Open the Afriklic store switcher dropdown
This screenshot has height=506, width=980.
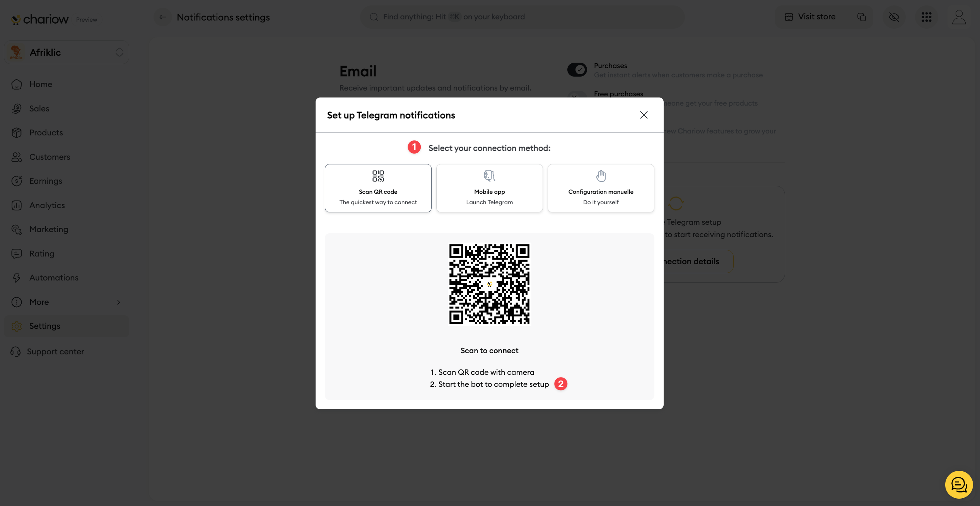[67, 52]
